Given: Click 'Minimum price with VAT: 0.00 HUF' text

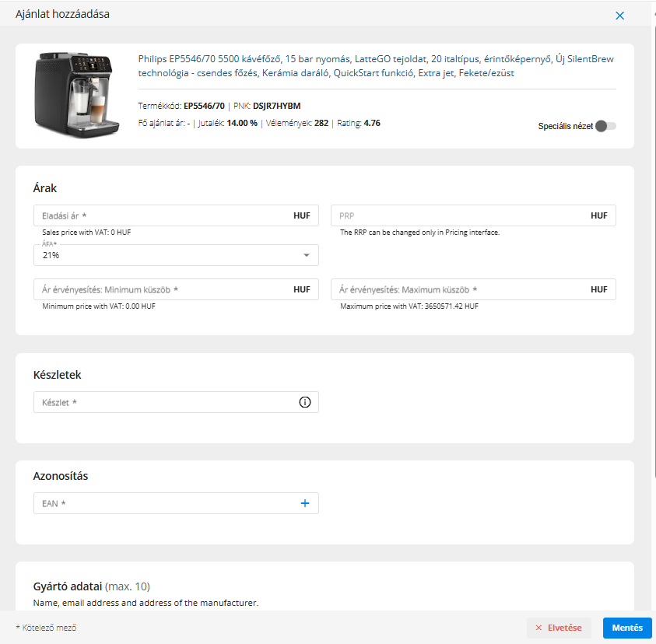Looking at the screenshot, I should [99, 306].
